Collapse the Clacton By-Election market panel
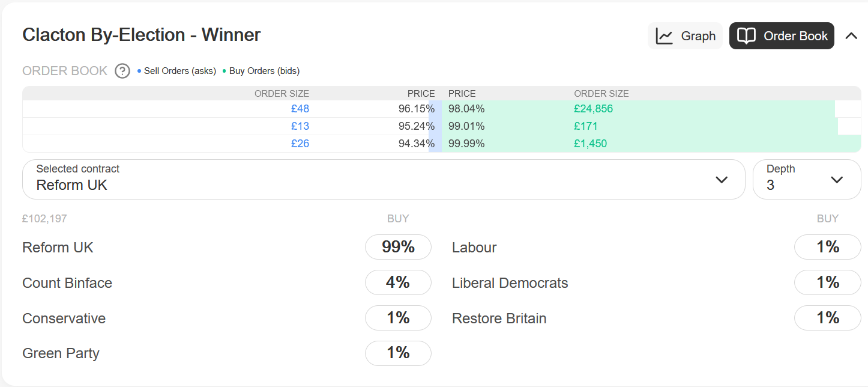868x387 pixels. [851, 36]
